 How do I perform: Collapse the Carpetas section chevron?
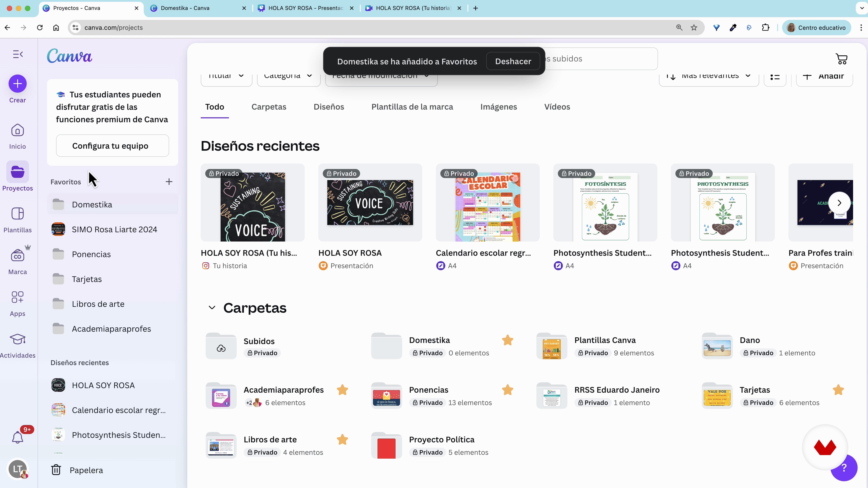(212, 308)
